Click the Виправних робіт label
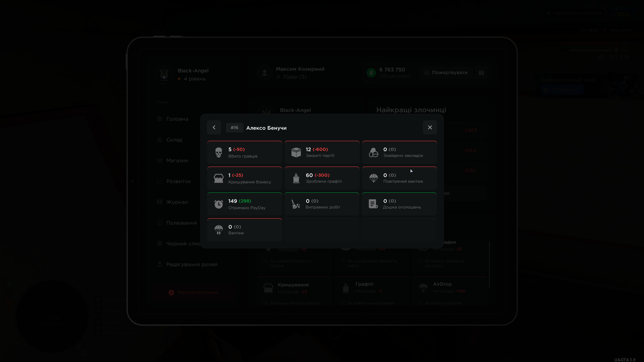 coord(323,207)
